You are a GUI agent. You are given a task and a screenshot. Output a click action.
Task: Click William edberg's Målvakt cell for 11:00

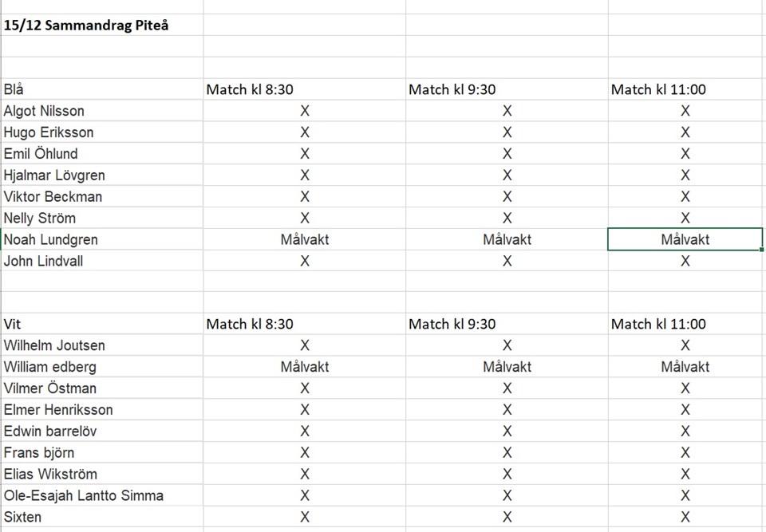pyautogui.click(x=685, y=367)
